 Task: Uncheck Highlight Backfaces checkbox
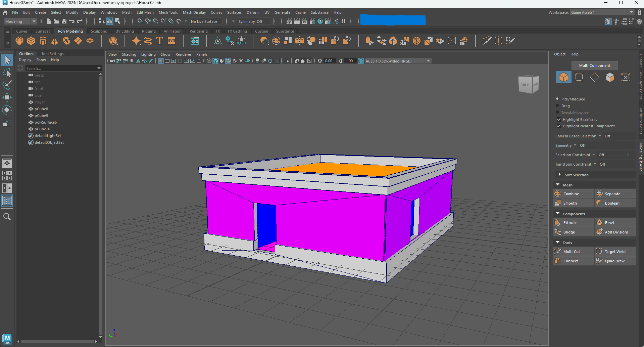click(x=559, y=119)
